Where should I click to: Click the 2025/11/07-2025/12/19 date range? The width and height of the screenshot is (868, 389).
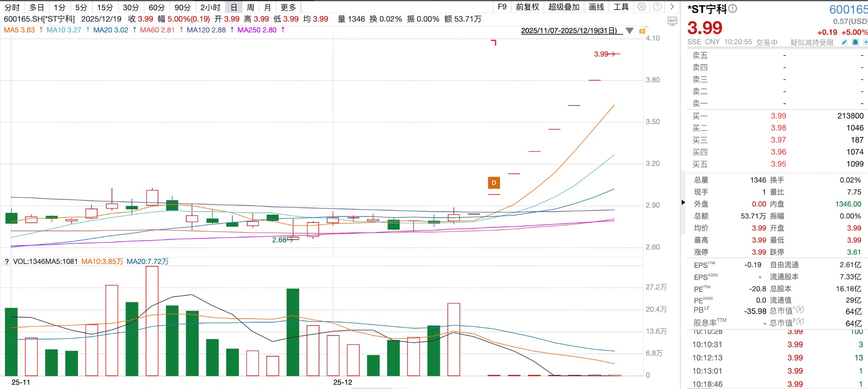pos(569,31)
